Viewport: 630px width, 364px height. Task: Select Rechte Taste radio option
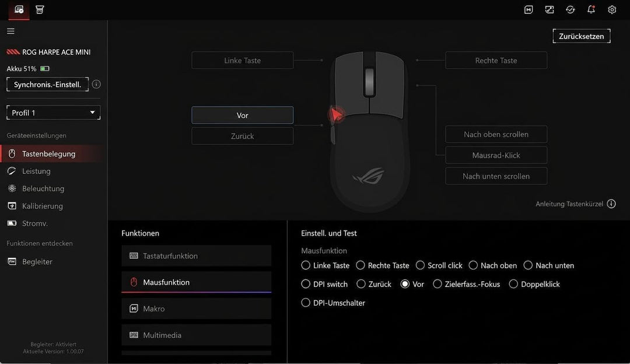click(360, 265)
